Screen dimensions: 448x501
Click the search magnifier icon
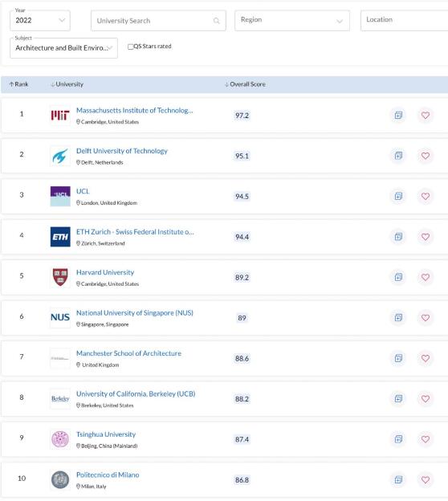(x=216, y=21)
